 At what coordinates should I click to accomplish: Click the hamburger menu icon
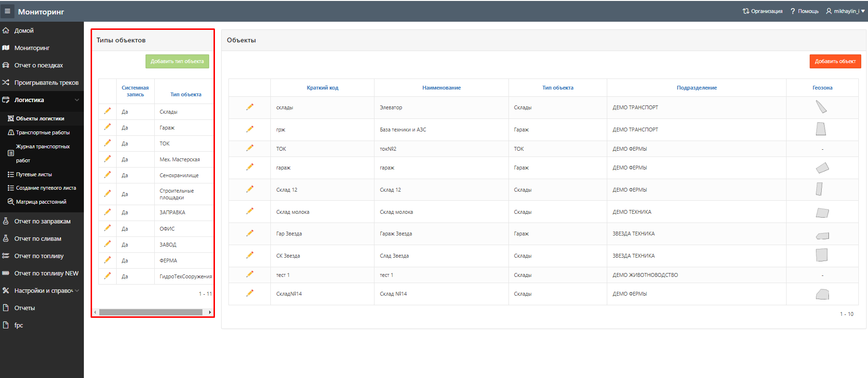tap(7, 11)
